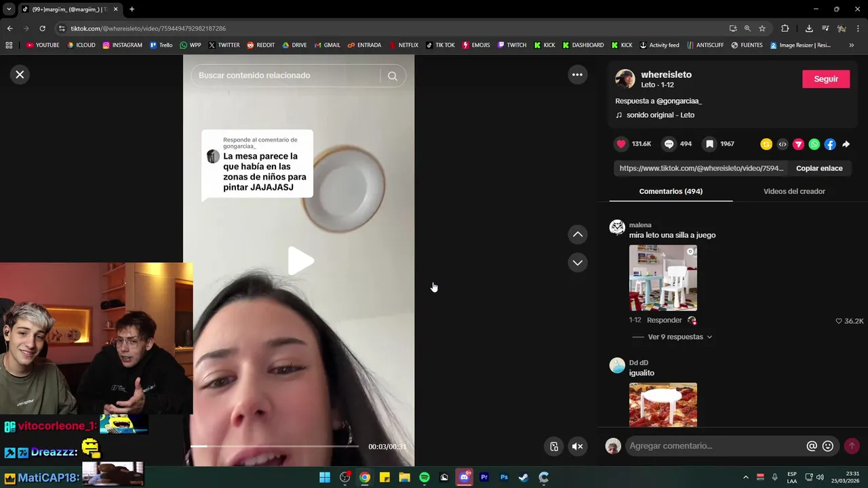Share the video on WhatsApp

point(814,144)
